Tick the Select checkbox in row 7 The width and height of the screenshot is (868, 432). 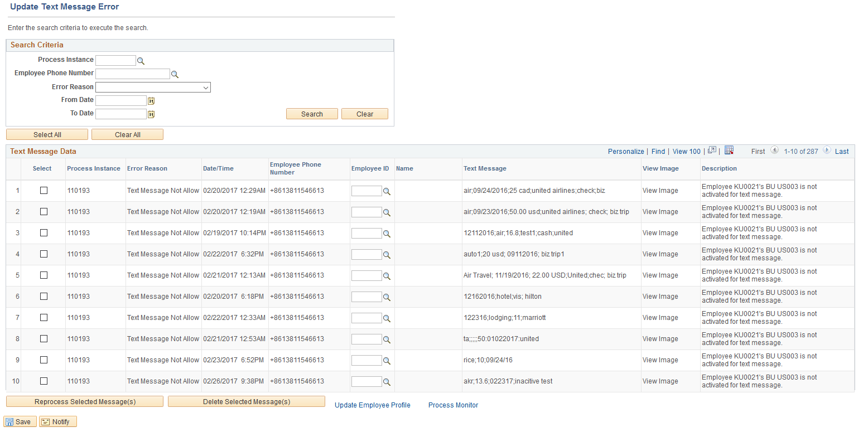44,318
